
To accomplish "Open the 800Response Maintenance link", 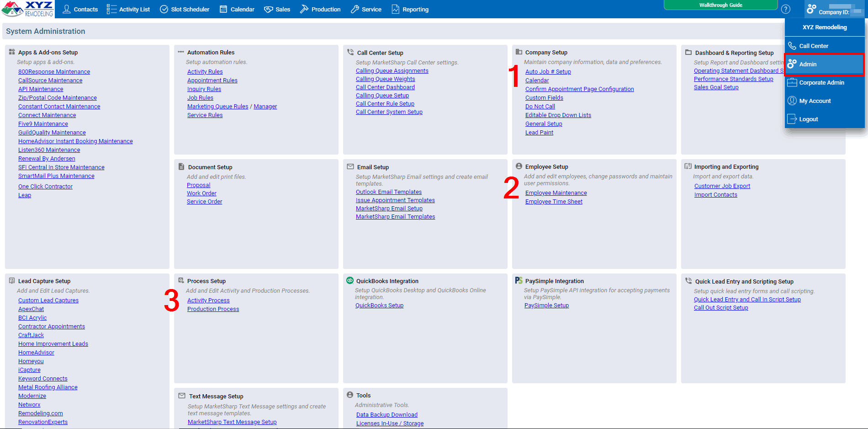I will [x=54, y=72].
